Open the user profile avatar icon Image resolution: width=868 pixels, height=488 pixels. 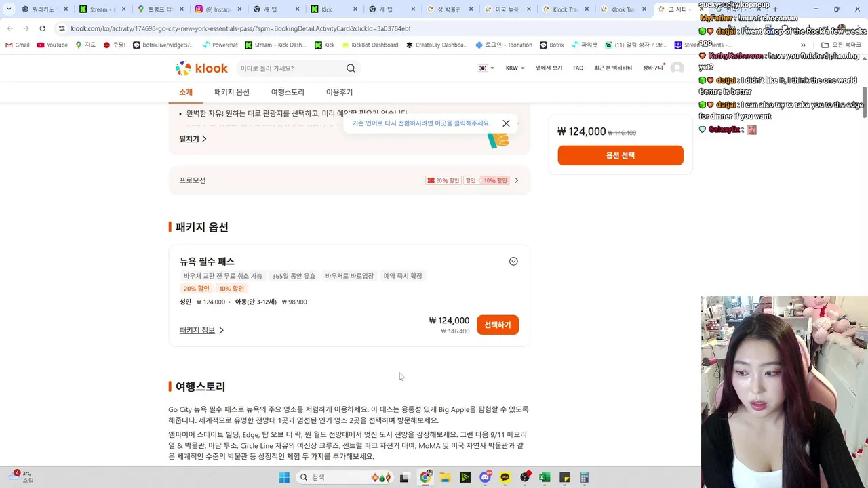[677, 68]
